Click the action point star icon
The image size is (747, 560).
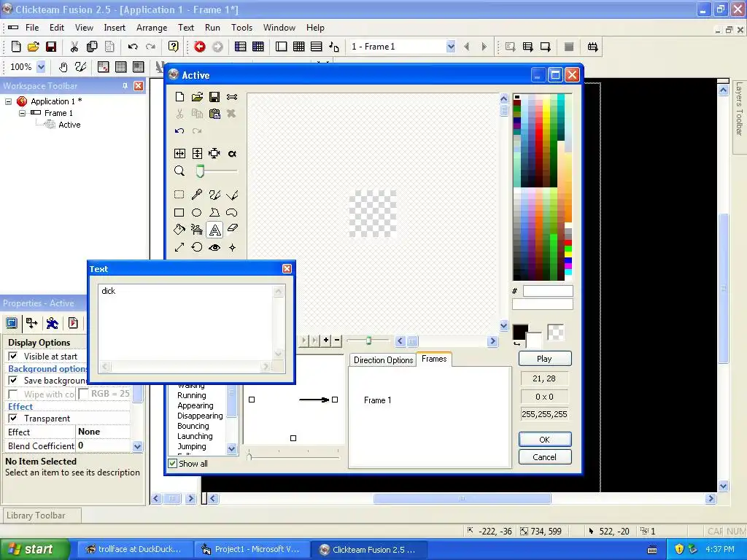[x=232, y=247]
